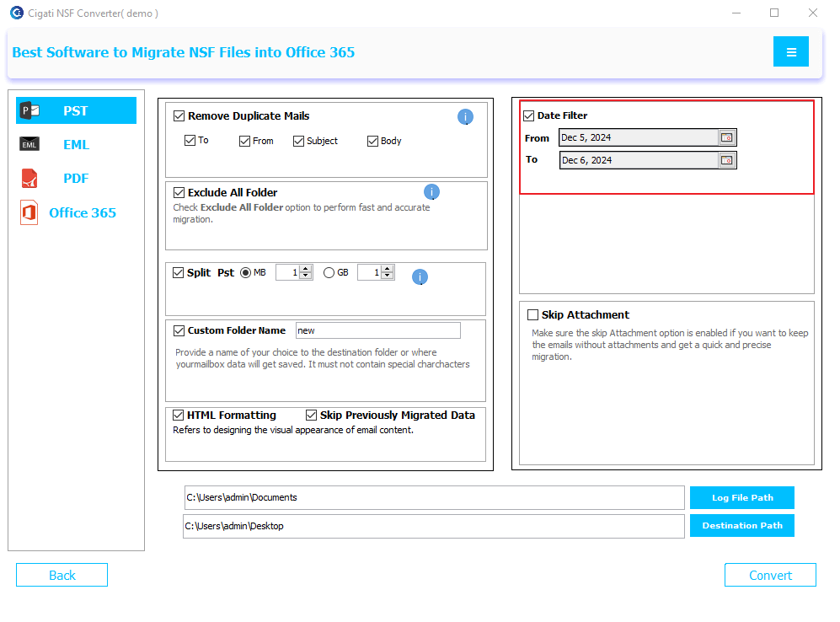Viewport: 840px width, 622px height.
Task: Switch to the PDF format tab
Action: [76, 179]
